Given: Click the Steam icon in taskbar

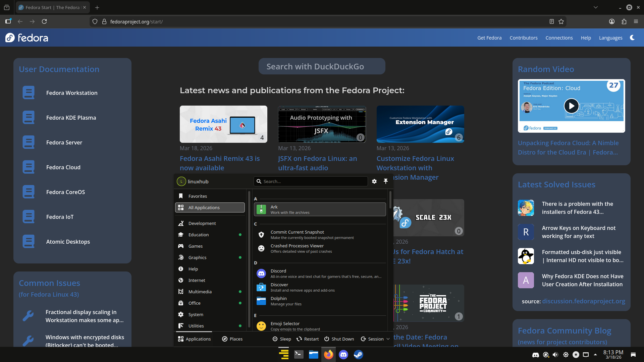Looking at the screenshot, I should click(x=358, y=354).
